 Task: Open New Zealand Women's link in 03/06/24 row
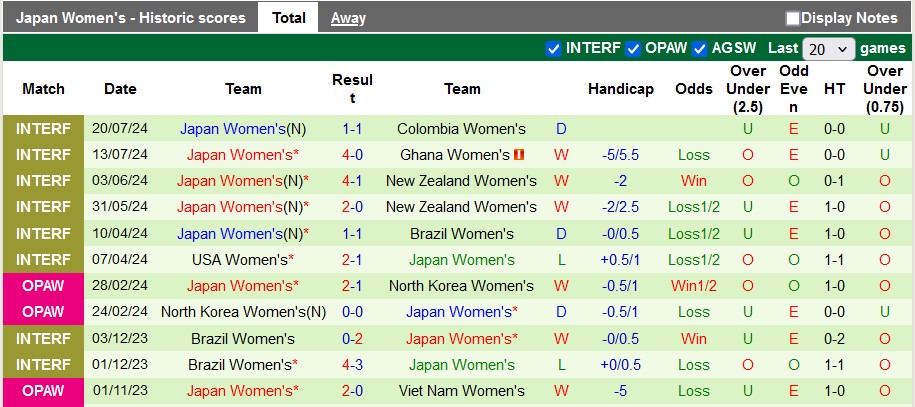tap(461, 181)
